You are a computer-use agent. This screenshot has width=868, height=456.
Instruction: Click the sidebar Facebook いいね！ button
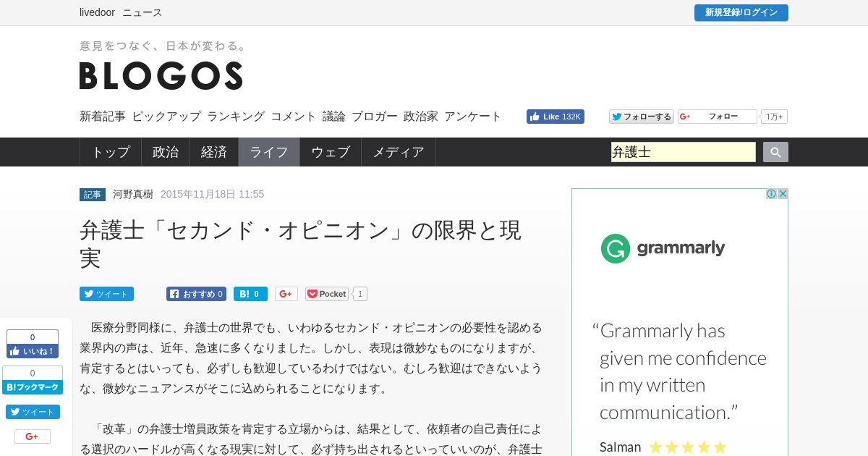pyautogui.click(x=33, y=351)
